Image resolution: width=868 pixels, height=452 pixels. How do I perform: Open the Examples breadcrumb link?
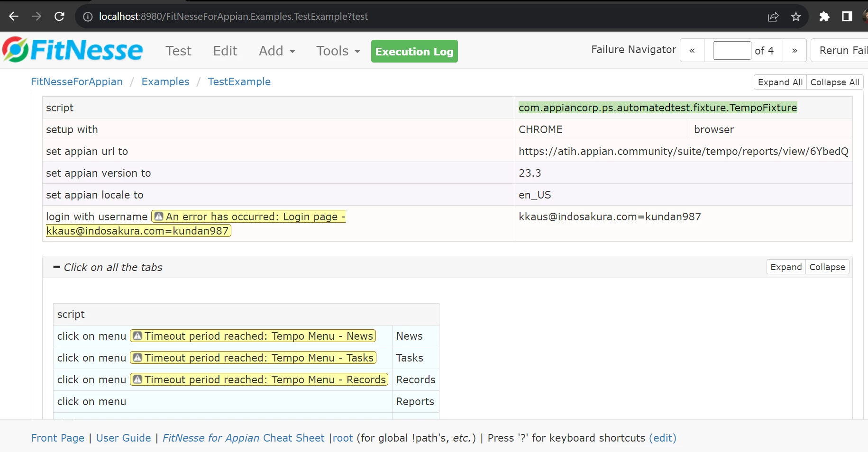click(x=165, y=81)
